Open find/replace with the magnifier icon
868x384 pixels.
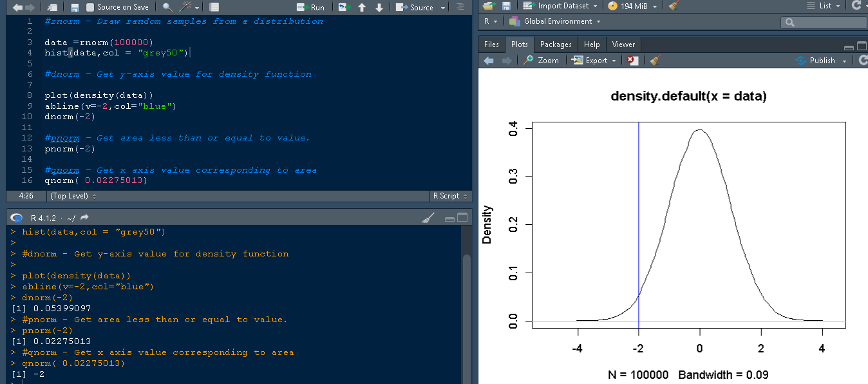[167, 7]
